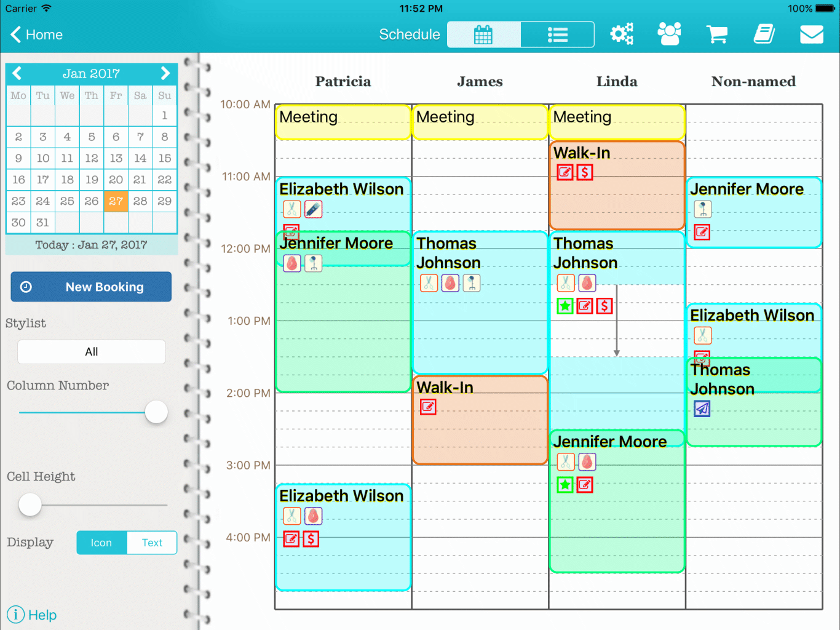Go to previous month in calendar
840x630 pixels.
tap(17, 73)
